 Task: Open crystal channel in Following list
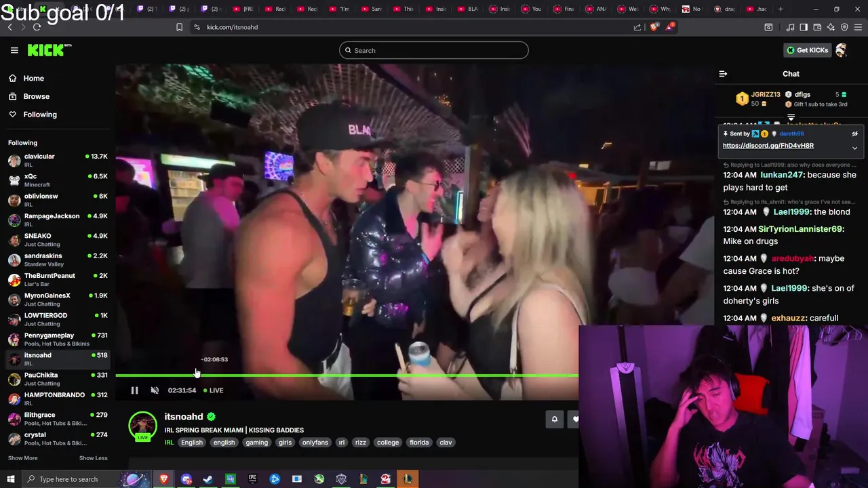click(58, 439)
